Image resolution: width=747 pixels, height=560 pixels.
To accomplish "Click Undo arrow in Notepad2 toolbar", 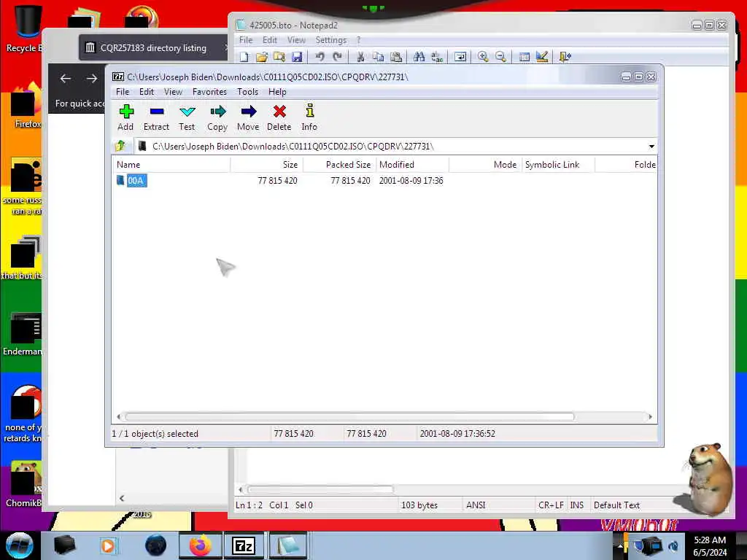I will (x=320, y=57).
